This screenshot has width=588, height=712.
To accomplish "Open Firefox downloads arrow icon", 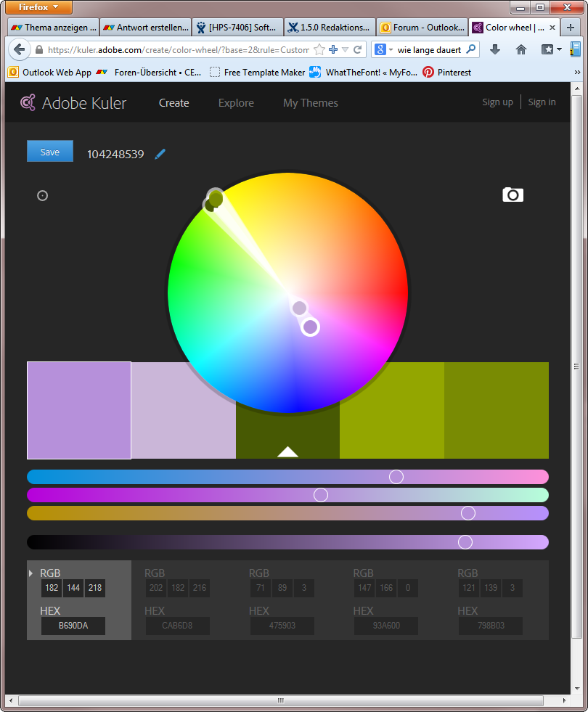I will point(495,49).
